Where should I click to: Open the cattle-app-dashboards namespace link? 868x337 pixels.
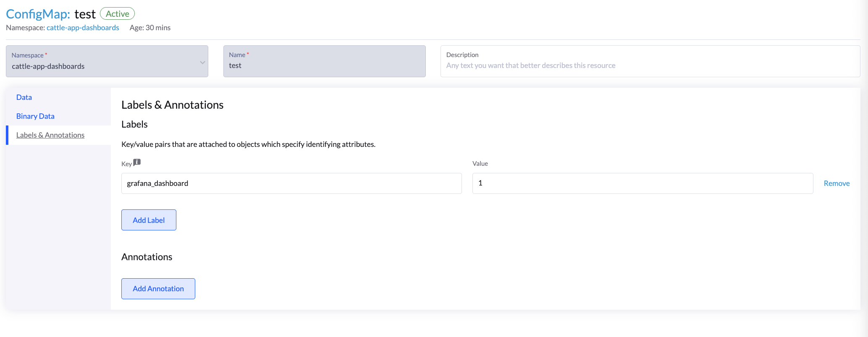click(x=83, y=28)
